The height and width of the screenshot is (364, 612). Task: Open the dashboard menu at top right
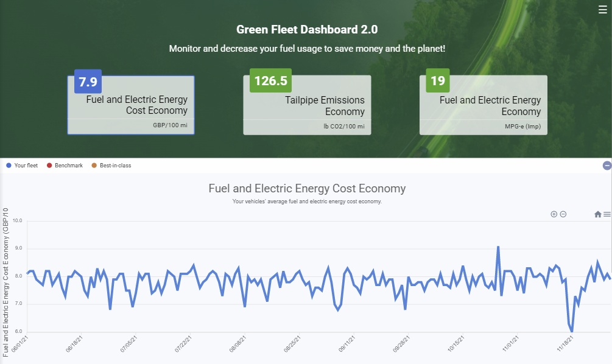point(602,9)
